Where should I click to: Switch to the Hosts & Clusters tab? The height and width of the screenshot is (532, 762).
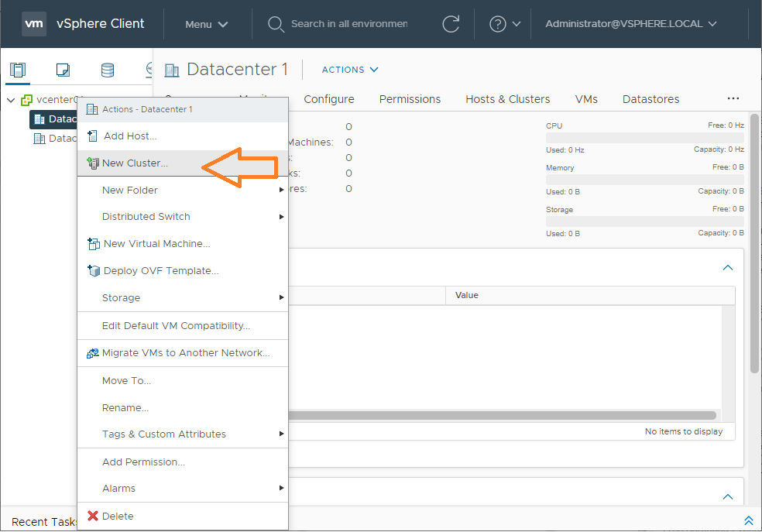pos(508,99)
